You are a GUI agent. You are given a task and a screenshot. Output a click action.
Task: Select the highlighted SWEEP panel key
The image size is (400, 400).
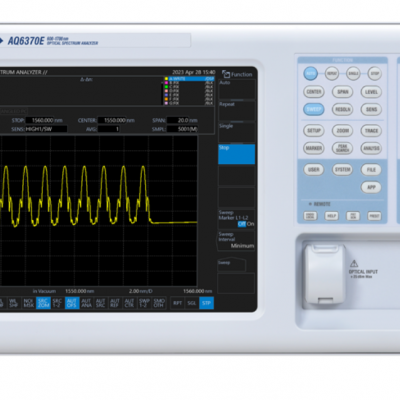[x=314, y=109]
